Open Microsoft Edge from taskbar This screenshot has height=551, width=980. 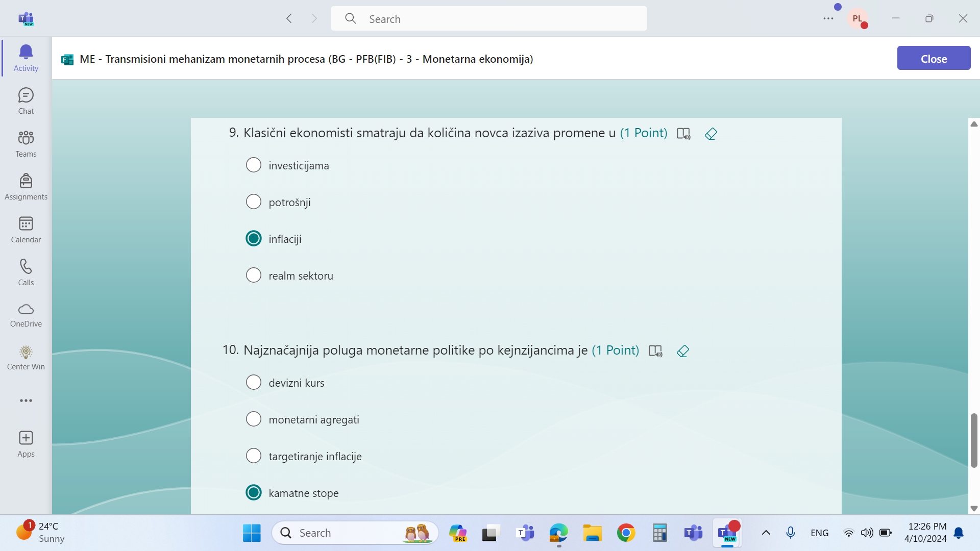click(x=559, y=533)
